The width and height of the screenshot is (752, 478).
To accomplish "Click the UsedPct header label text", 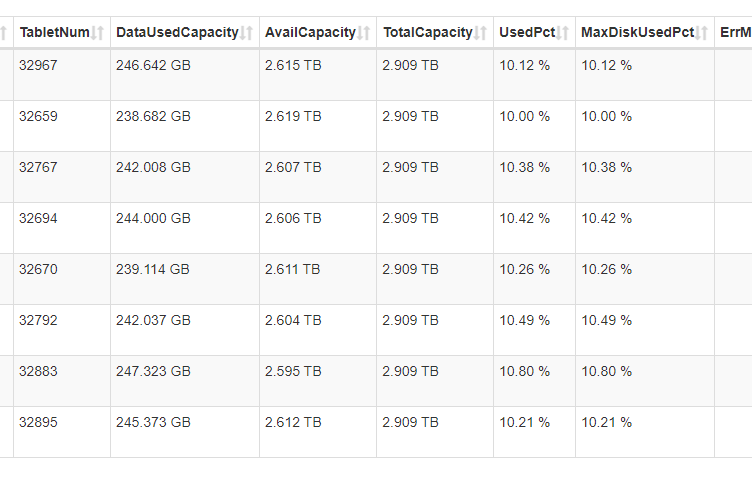I will click(x=527, y=33).
